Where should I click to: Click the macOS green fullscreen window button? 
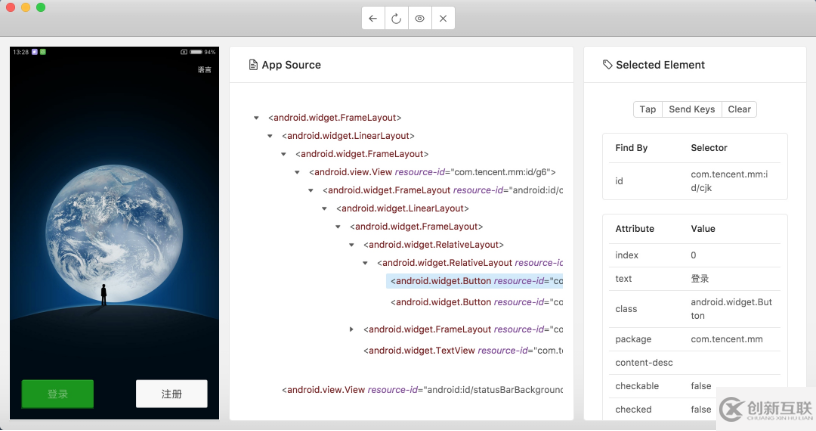[x=41, y=7]
